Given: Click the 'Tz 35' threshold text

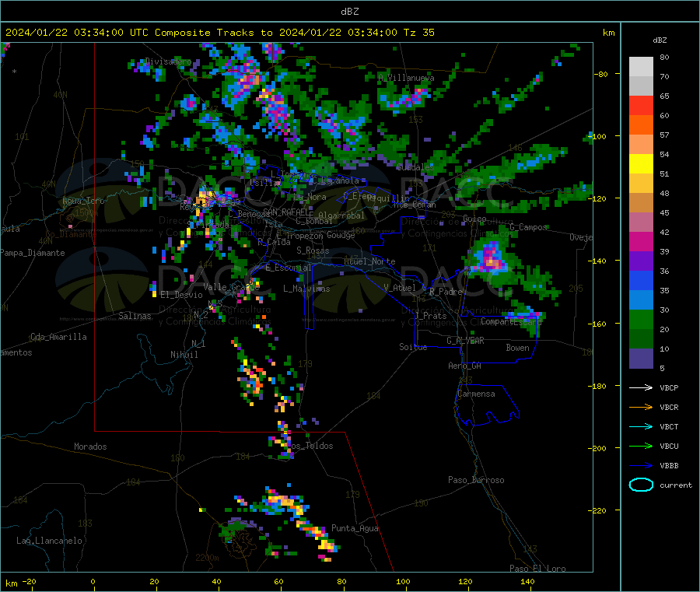Looking at the screenshot, I should (418, 33).
